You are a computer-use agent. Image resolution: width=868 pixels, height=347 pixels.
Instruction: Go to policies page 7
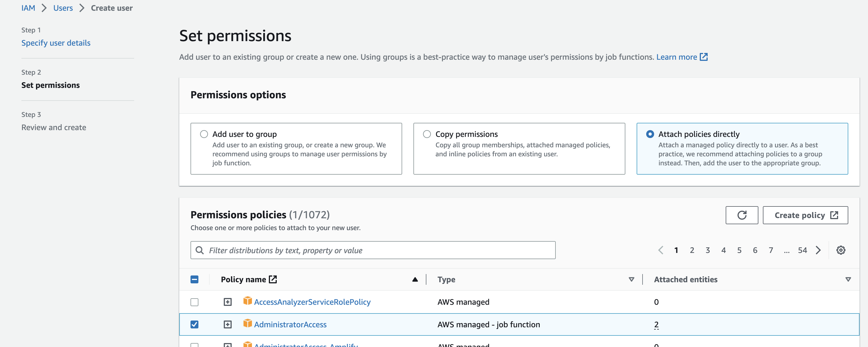[x=771, y=250]
